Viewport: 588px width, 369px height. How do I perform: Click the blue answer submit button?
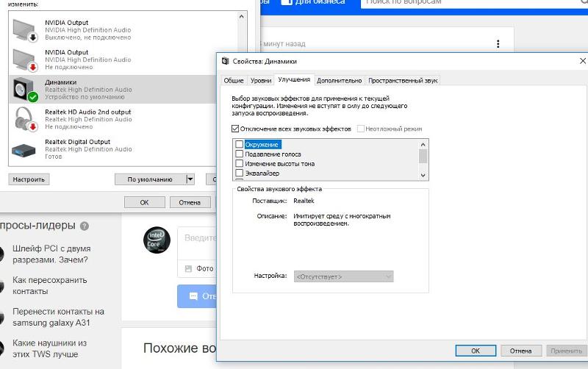tap(197, 296)
